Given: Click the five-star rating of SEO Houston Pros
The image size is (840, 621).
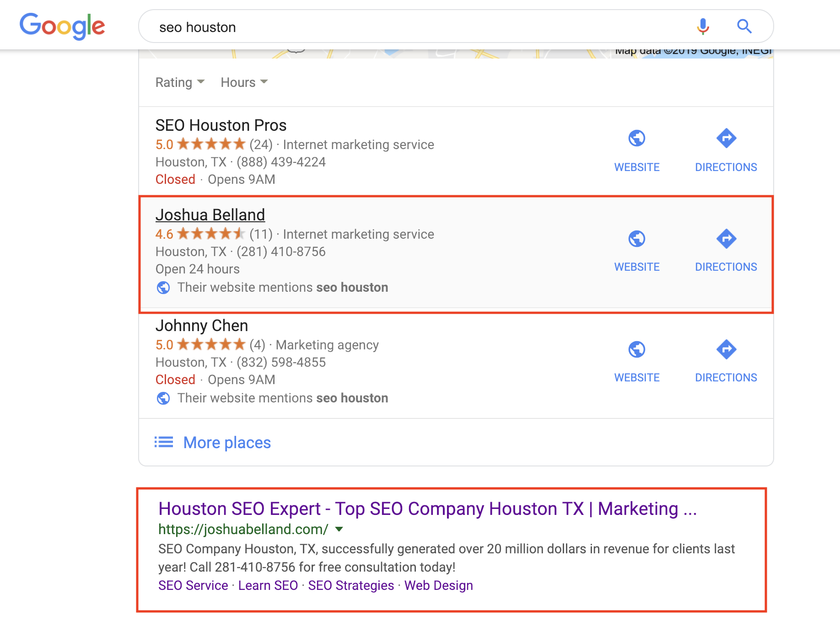Looking at the screenshot, I should tap(211, 145).
